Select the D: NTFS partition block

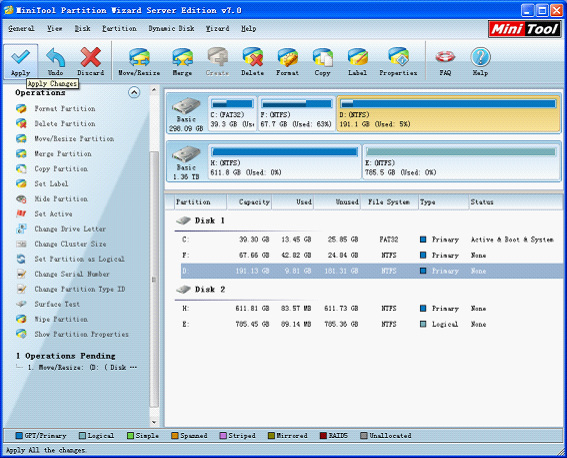pyautogui.click(x=448, y=114)
